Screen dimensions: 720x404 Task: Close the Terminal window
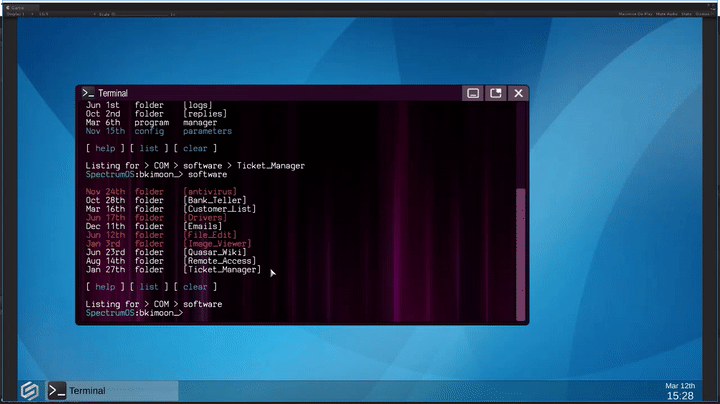pos(517,93)
